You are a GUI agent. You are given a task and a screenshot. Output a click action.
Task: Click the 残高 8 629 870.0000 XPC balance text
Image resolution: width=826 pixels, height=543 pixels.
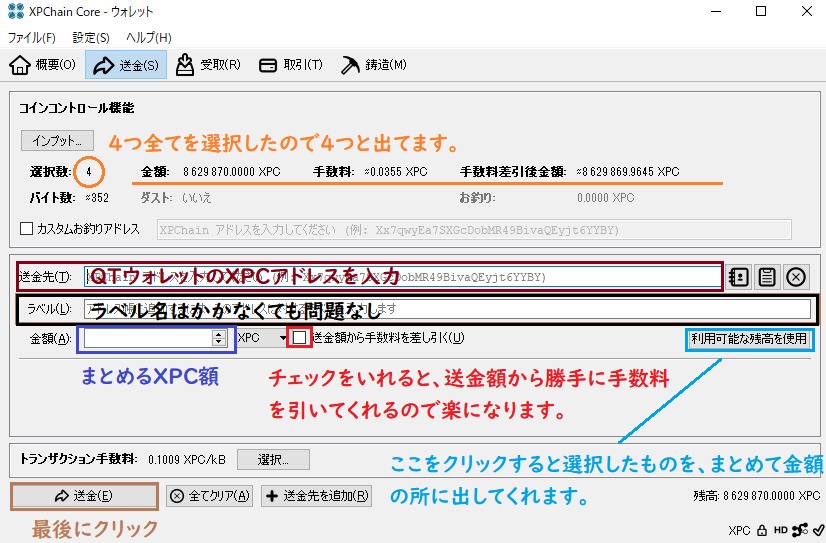point(756,496)
